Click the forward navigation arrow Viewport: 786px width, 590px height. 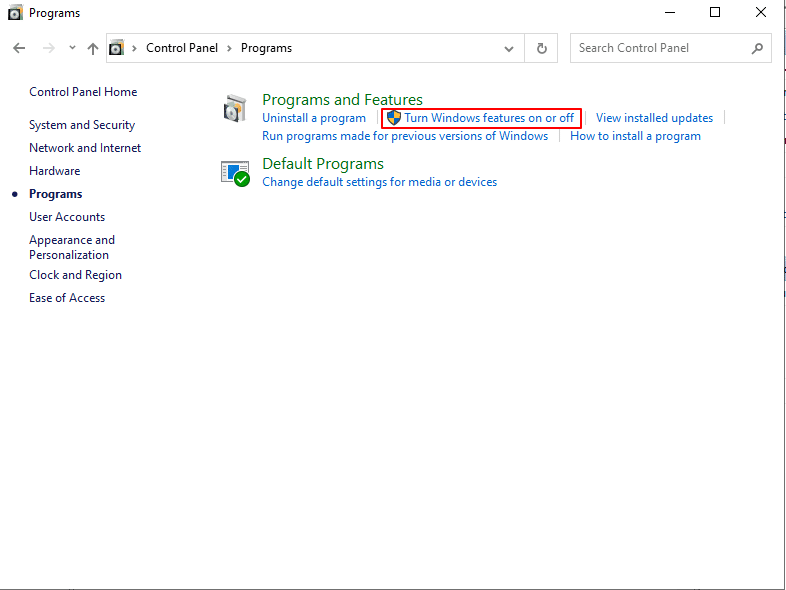tap(49, 48)
